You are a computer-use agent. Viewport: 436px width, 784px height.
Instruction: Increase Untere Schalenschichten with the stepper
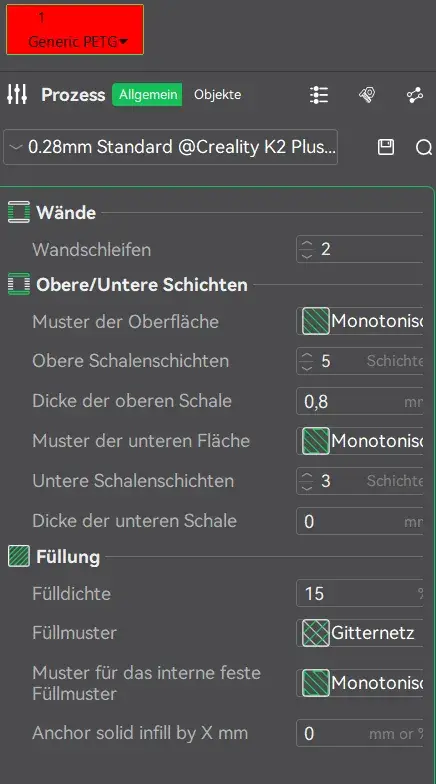tap(307, 475)
